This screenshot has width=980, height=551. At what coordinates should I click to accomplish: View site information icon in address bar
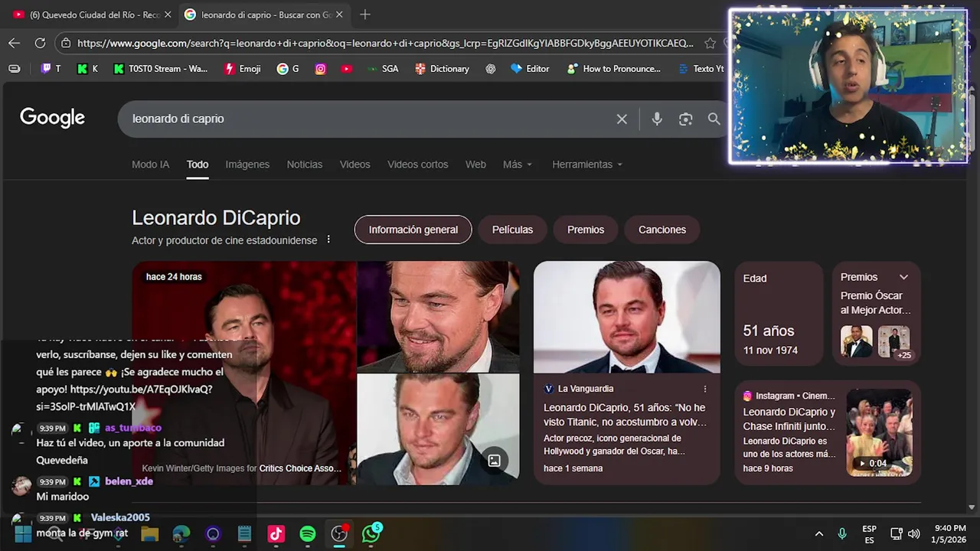tap(67, 43)
